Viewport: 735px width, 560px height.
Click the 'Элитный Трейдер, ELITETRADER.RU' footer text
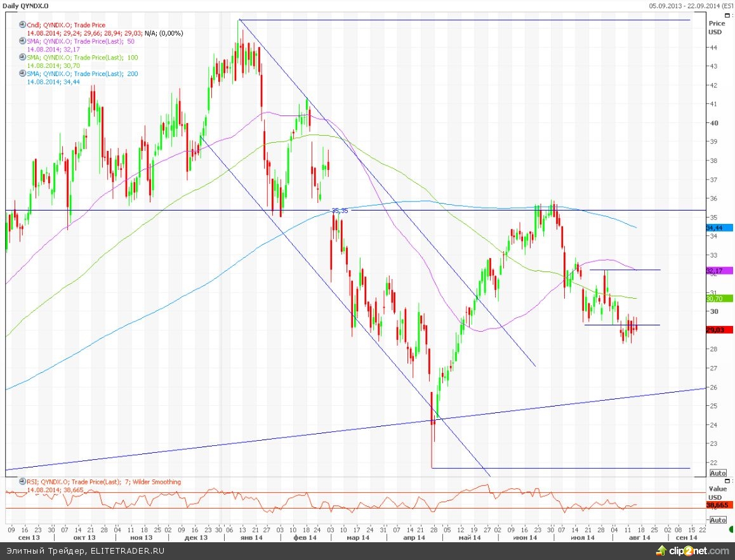[x=85, y=550]
